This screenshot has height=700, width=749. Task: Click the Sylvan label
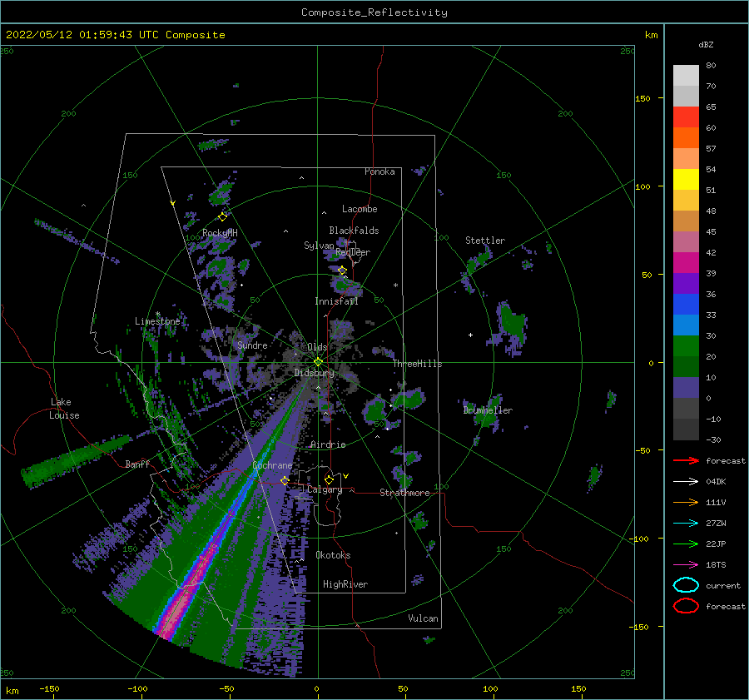coord(319,246)
